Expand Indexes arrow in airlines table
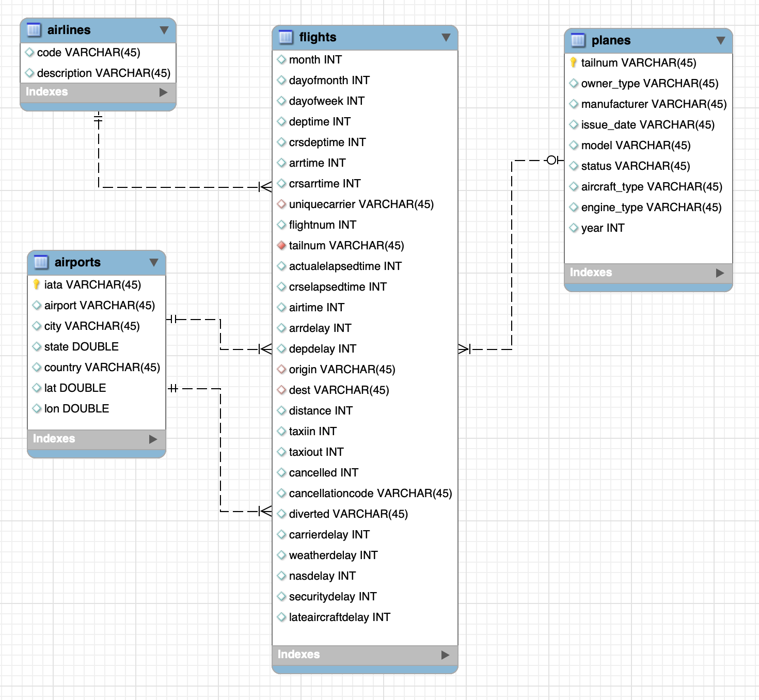 (x=164, y=92)
